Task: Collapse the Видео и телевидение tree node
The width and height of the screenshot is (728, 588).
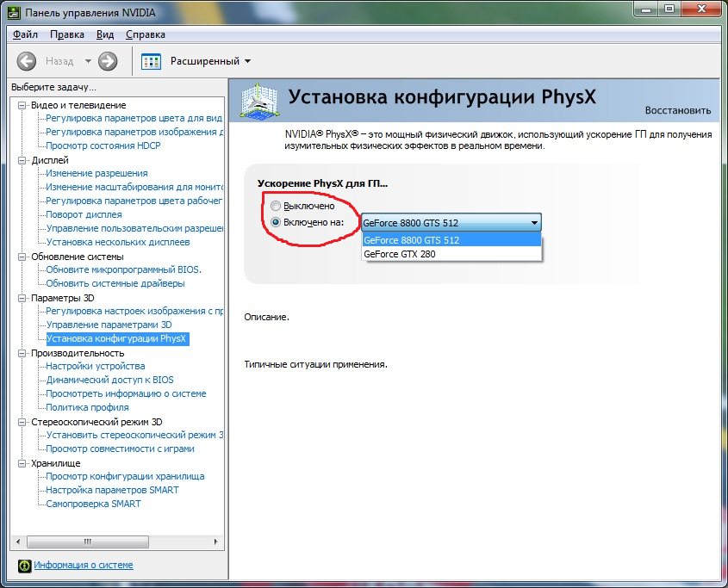Action: (22, 105)
